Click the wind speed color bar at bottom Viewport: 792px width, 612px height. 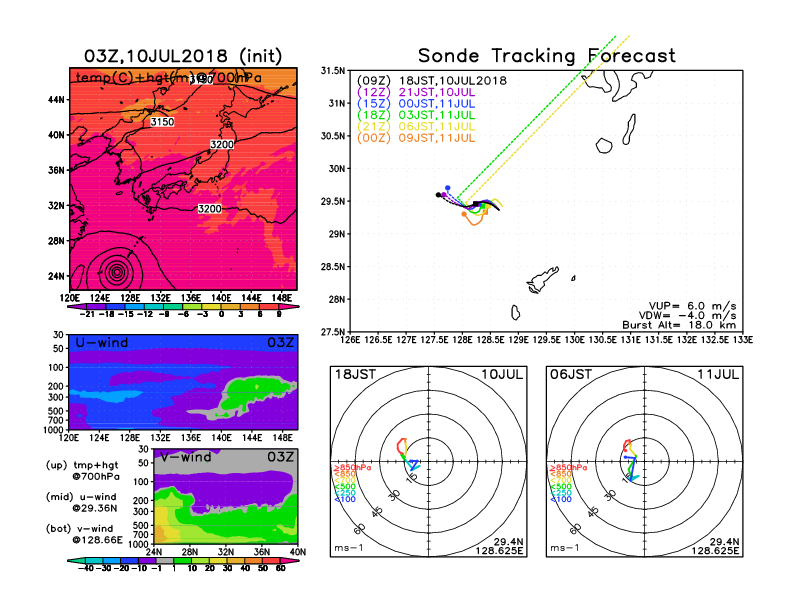pyautogui.click(x=183, y=561)
